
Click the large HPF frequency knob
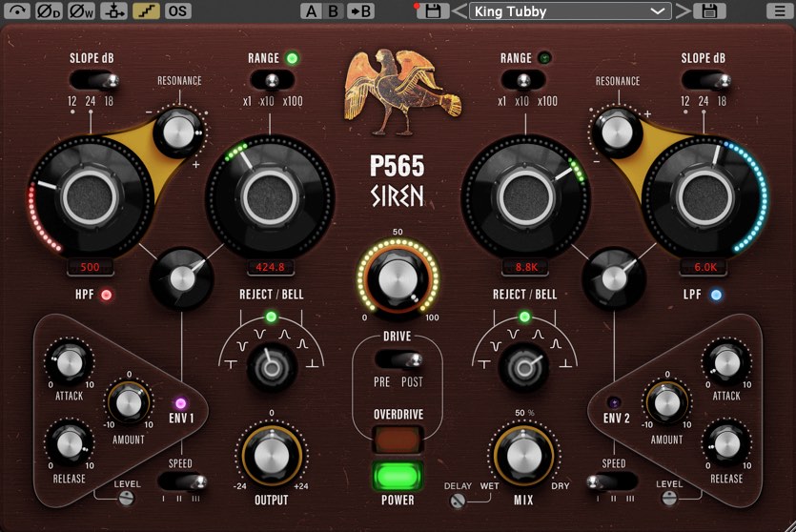coord(90,197)
